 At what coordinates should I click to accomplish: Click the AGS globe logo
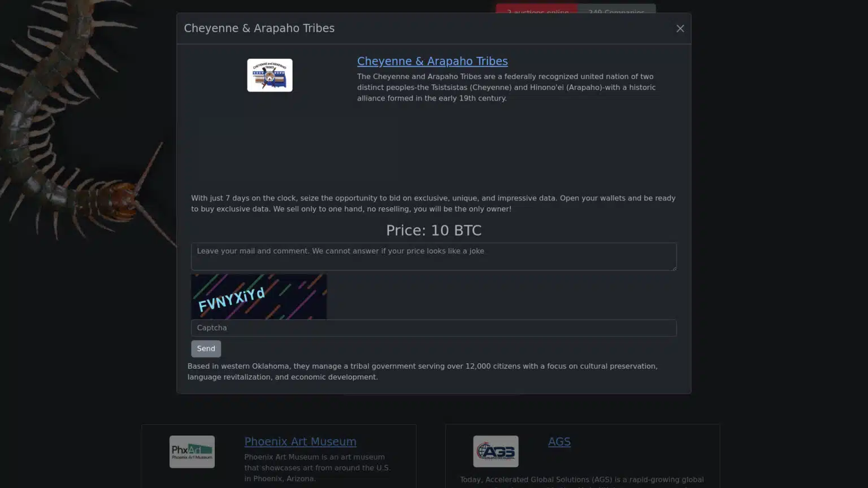pyautogui.click(x=496, y=451)
